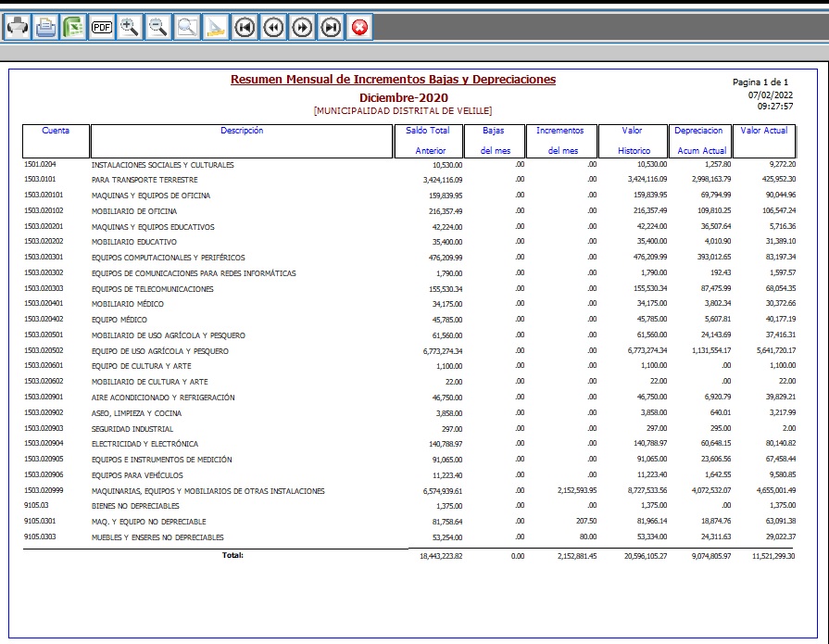Select account 1501.0204 cell
Image resolution: width=829 pixels, height=644 pixels.
[x=40, y=164]
